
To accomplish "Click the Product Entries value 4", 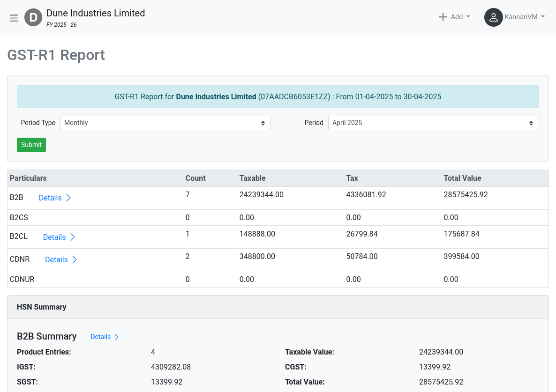I will tap(153, 352).
